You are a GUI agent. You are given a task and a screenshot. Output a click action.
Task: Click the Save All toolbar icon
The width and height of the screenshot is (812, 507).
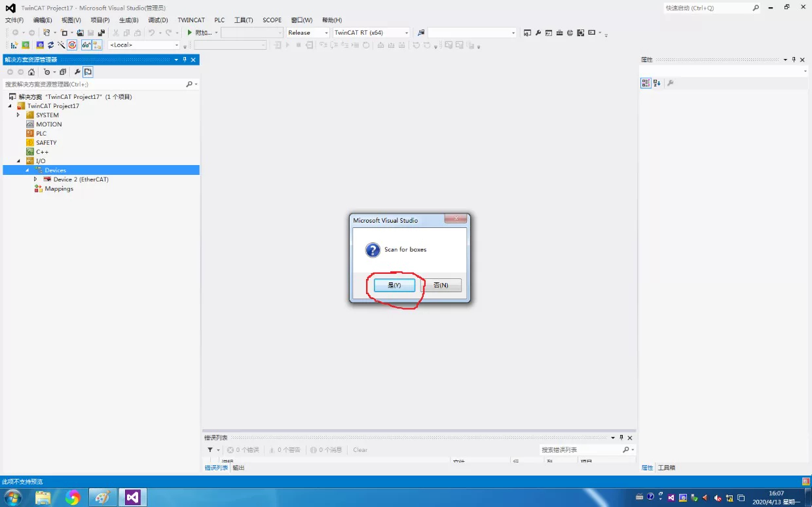(101, 33)
